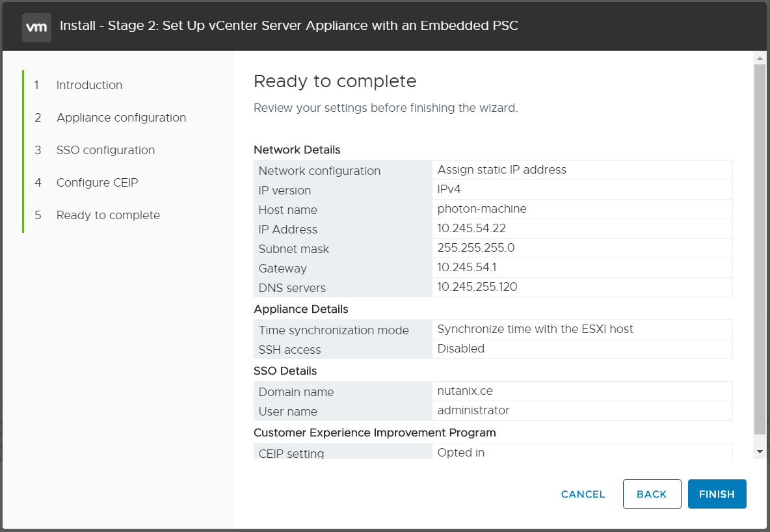
Task: Click the VMware vm logo icon
Action: [37, 27]
